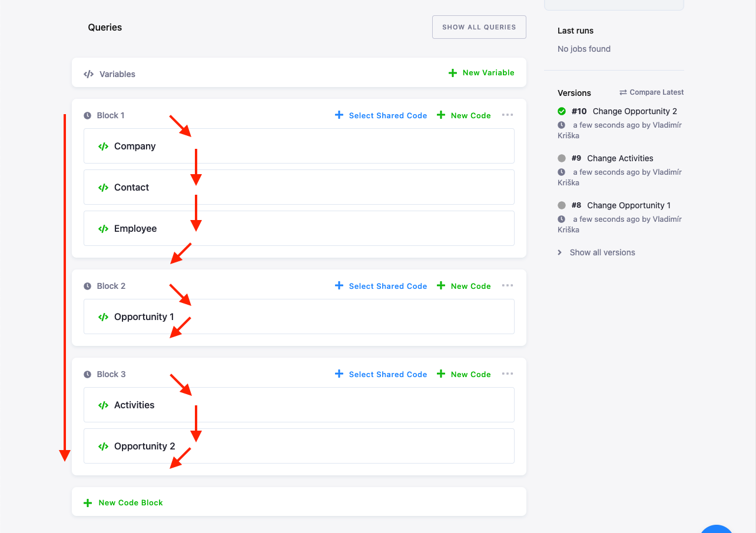Select version #8 gray status dot
Viewport: 756px width, 533px height.
pyautogui.click(x=562, y=205)
